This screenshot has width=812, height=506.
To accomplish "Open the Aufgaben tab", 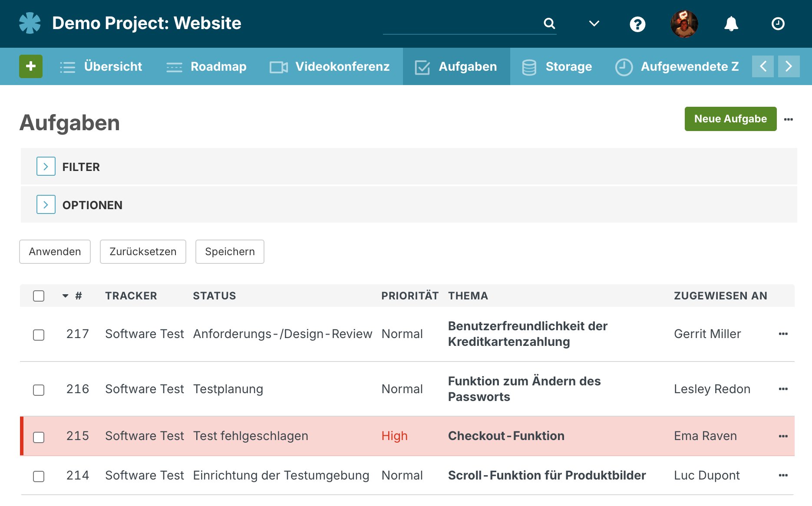I will tap(456, 66).
